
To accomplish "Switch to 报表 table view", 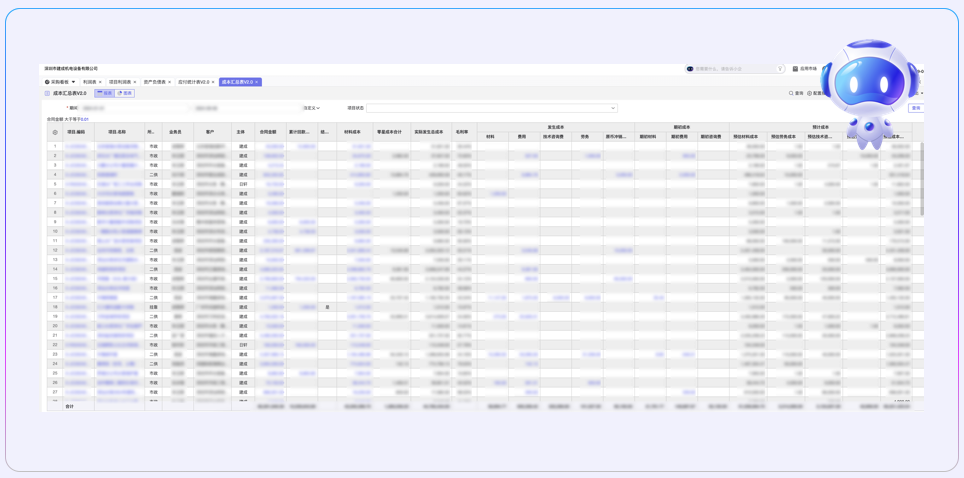I will point(104,93).
